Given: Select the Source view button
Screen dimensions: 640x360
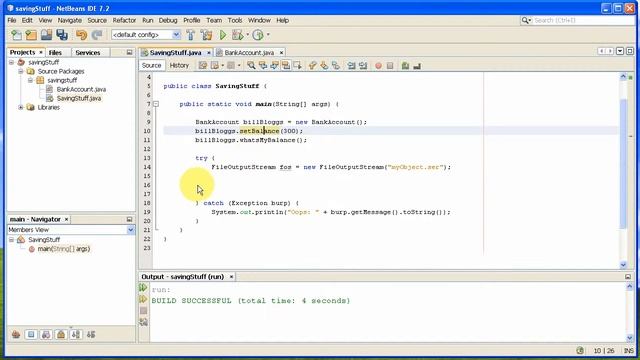Looking at the screenshot, I should [151, 65].
